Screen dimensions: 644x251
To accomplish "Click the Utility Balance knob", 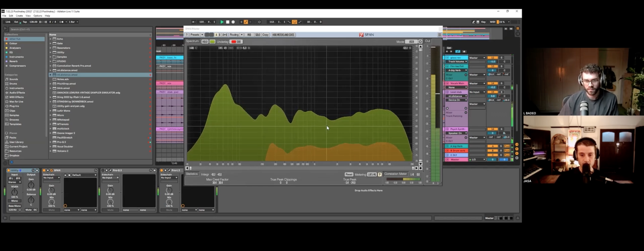I will point(31,200).
